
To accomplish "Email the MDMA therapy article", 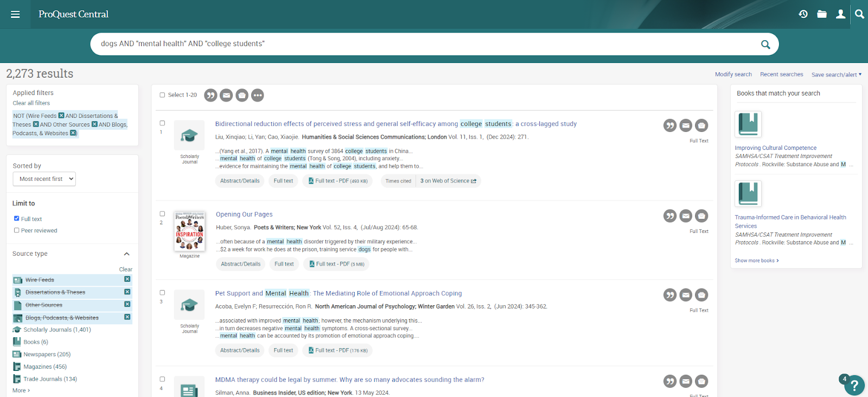I will (686, 381).
